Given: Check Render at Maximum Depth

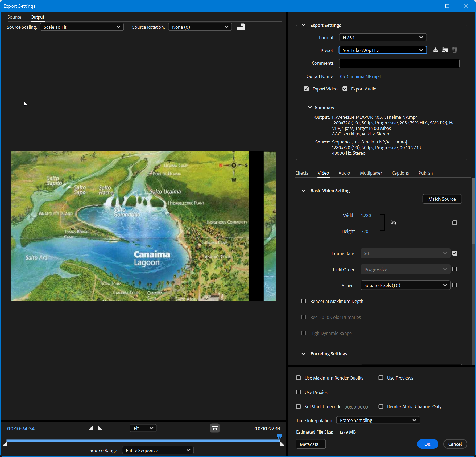Looking at the screenshot, I should (304, 301).
